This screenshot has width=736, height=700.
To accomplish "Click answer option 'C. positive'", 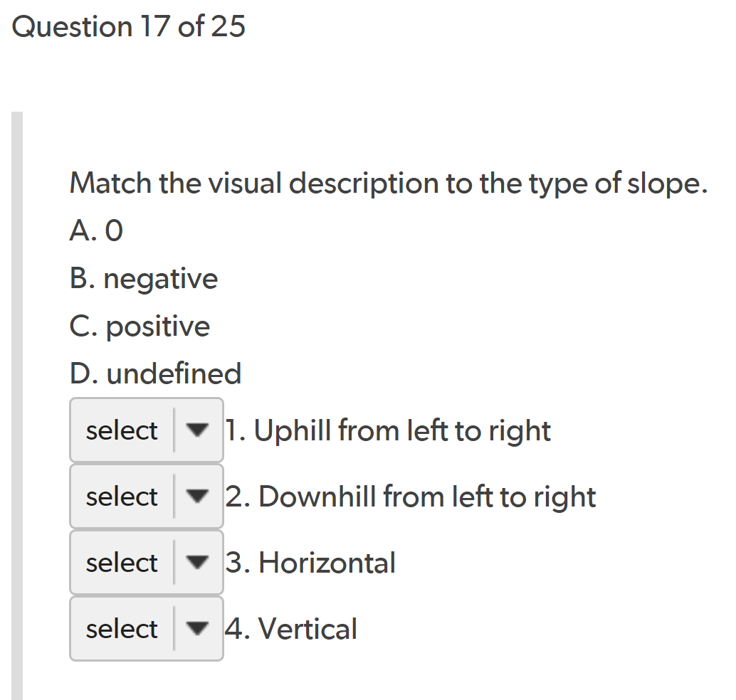I will [140, 327].
